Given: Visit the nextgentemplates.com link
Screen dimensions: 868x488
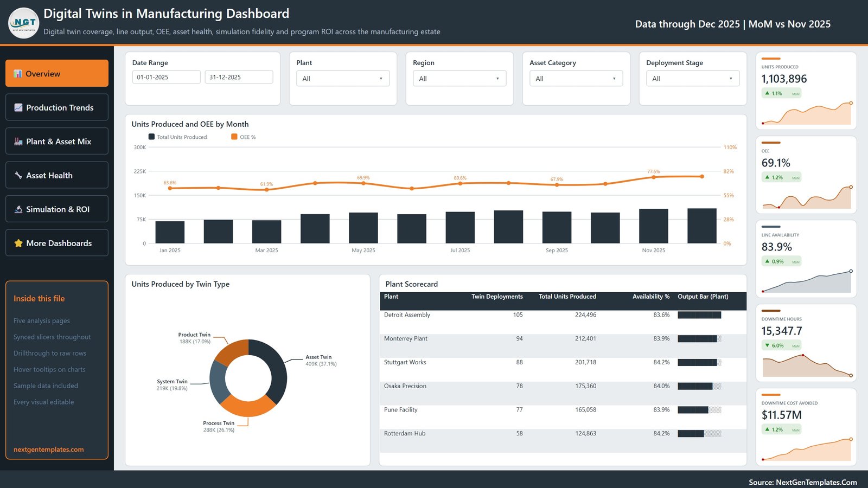Looking at the screenshot, I should [x=49, y=450].
